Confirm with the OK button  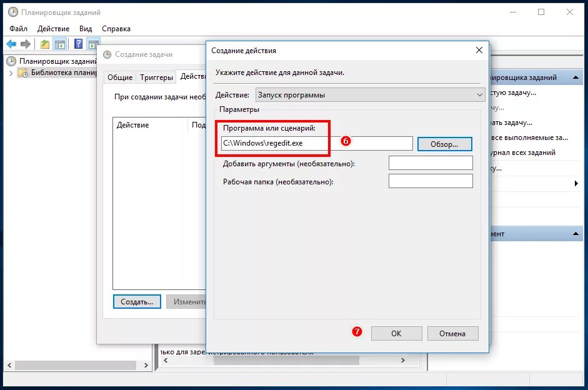396,333
